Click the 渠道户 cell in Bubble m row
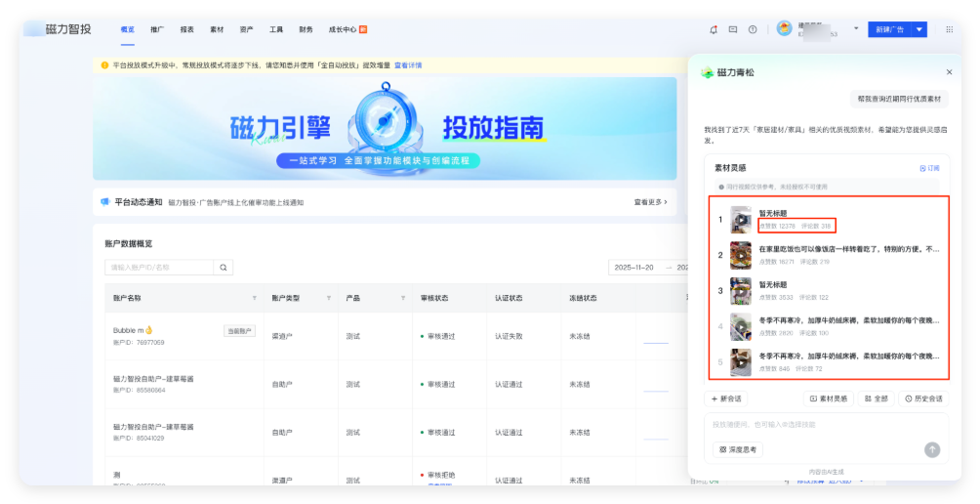The image size is (980, 504). coord(282,336)
